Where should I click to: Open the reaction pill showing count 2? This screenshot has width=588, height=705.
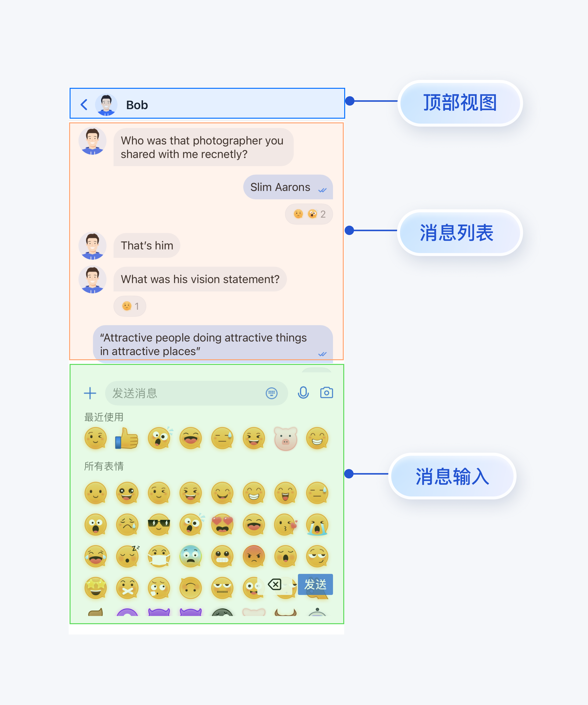tap(309, 214)
